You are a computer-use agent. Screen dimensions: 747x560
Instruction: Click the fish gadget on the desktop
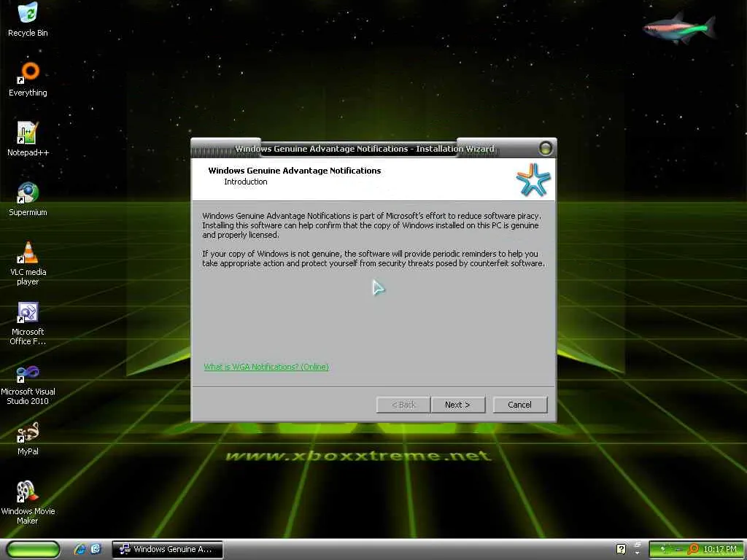click(679, 28)
